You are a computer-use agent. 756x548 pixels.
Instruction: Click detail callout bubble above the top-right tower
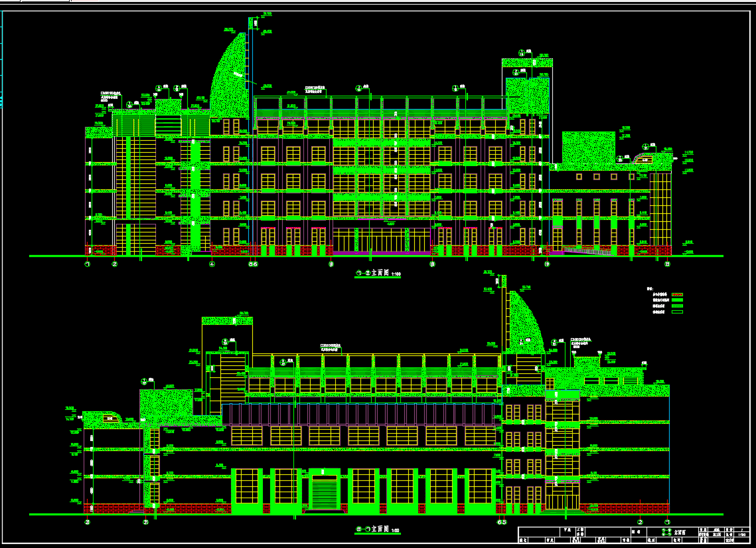pos(522,53)
